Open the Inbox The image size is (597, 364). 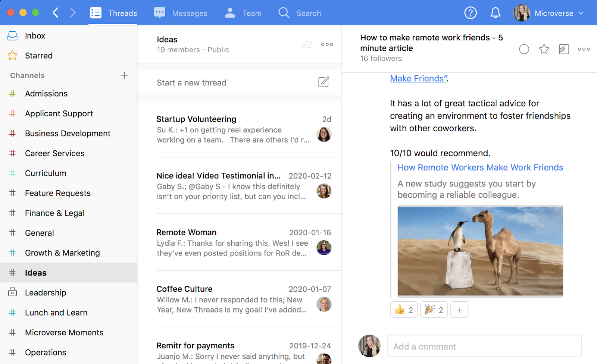(69, 36)
